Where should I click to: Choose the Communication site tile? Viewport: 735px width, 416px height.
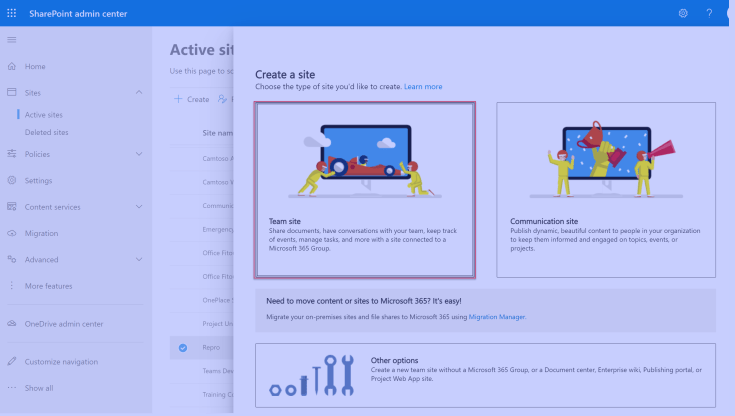pos(606,190)
